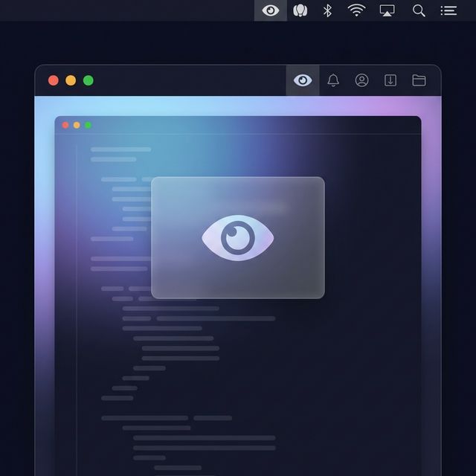Open the AirPlay screen mirroring icon
The width and height of the screenshot is (476, 476).
coord(387,10)
